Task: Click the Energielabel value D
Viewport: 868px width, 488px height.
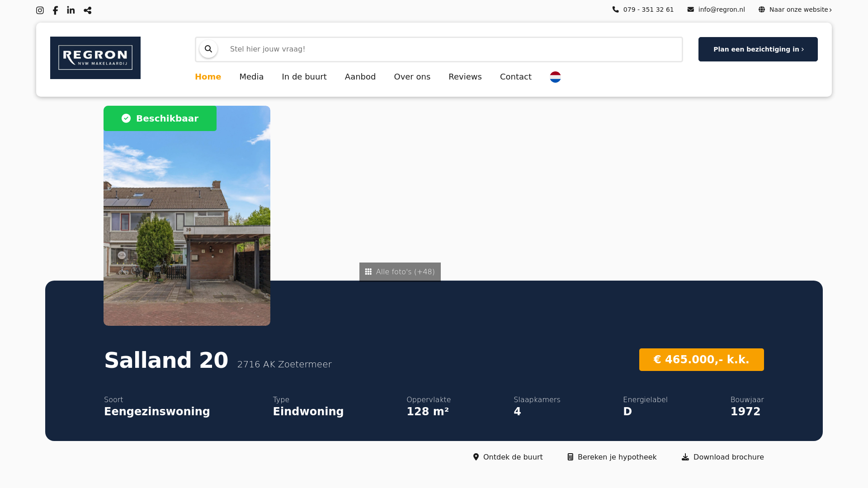Action: (x=627, y=412)
